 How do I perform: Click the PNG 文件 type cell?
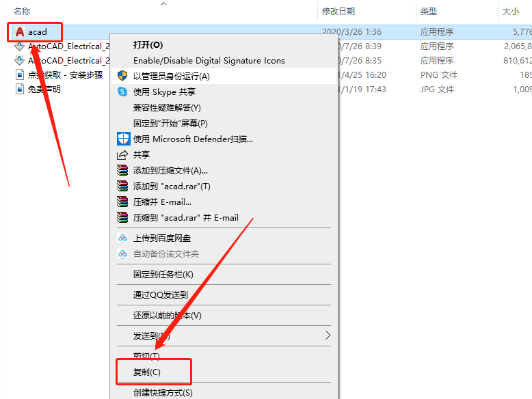point(439,75)
